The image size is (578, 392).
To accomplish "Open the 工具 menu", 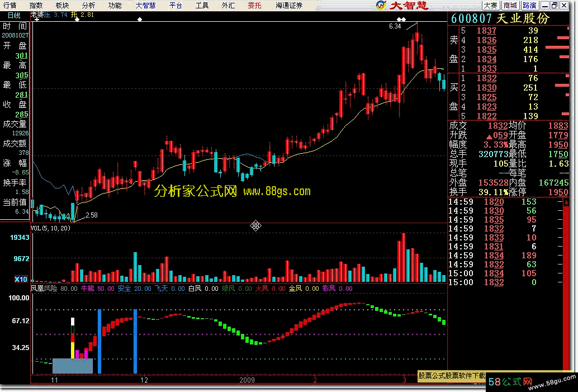I will pyautogui.click(x=202, y=5).
